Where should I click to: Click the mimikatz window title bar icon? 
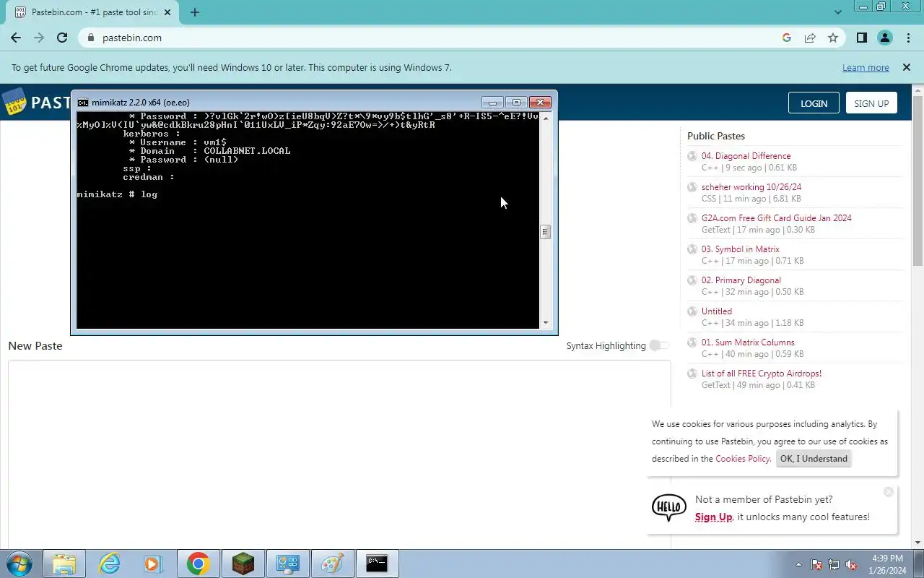(x=83, y=103)
